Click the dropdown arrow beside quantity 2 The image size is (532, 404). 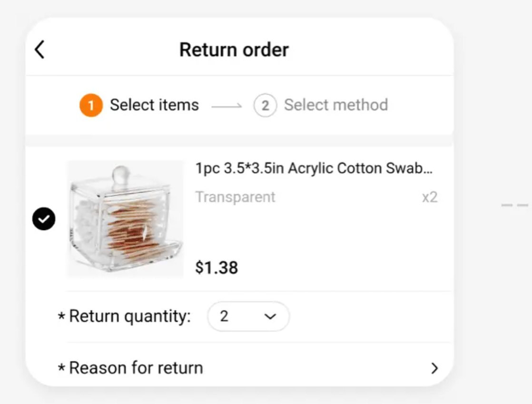point(270,317)
